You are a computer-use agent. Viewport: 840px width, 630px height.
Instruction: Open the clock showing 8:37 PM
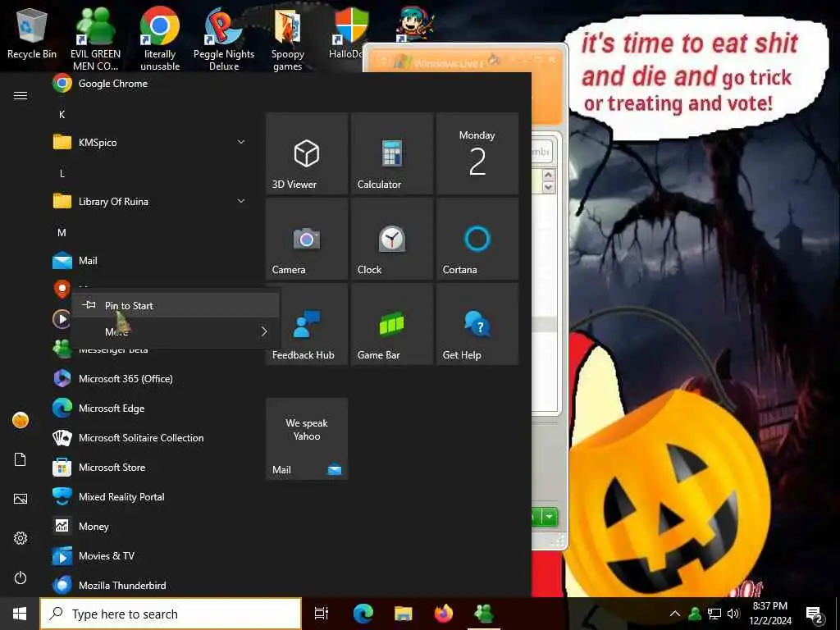click(769, 614)
